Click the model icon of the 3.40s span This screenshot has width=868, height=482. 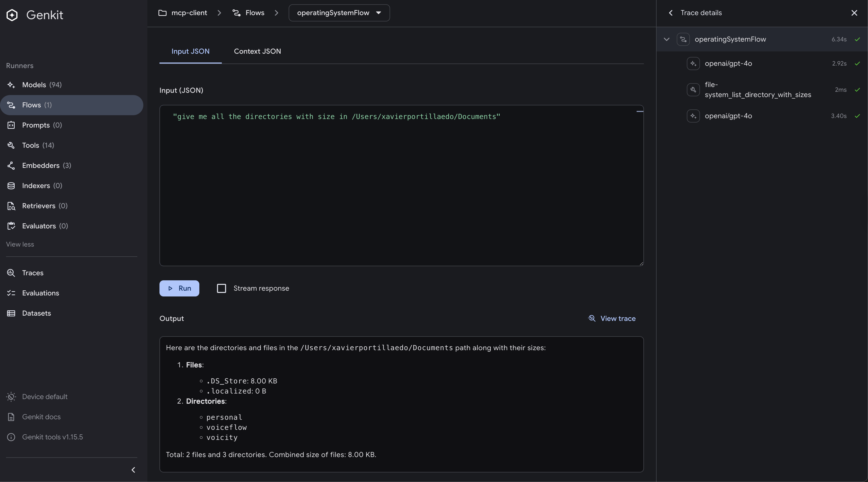(x=693, y=116)
